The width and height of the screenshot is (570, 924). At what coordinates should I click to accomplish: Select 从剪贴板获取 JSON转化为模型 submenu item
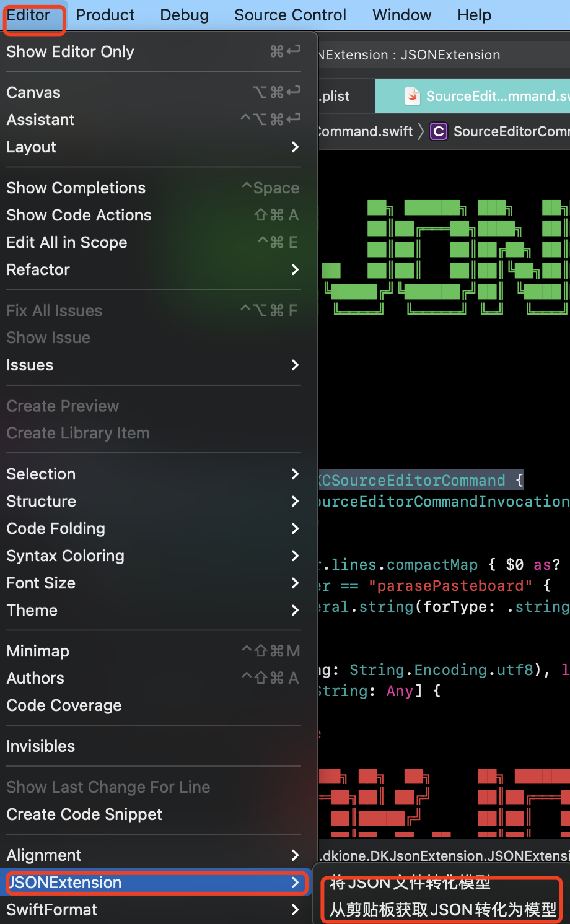443,909
